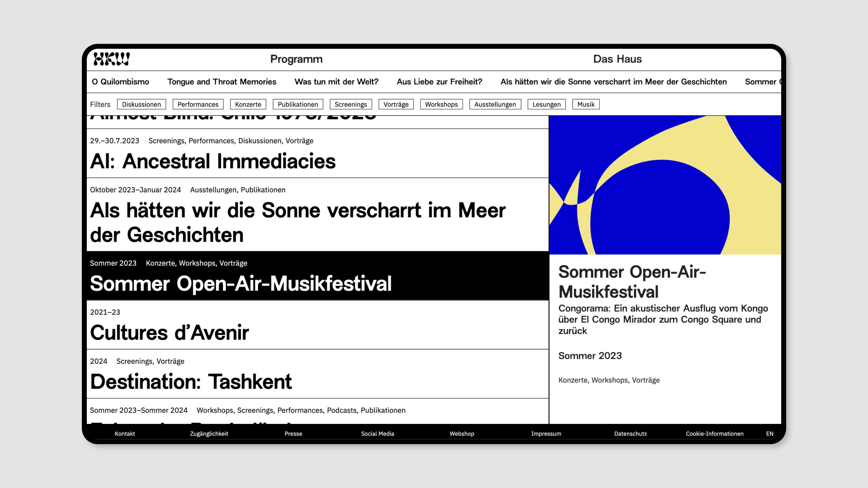
Task: Open Presse footer link
Action: click(x=293, y=434)
